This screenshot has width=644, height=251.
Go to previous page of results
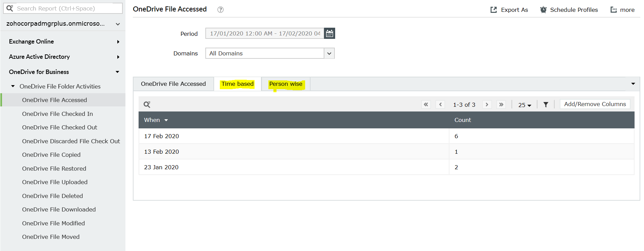(x=440, y=104)
